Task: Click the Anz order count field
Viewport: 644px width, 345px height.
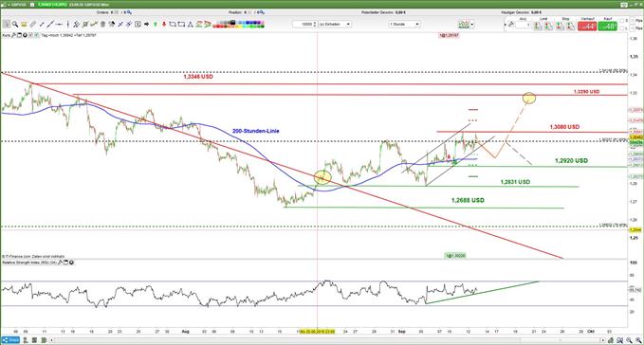Action: click(x=524, y=25)
